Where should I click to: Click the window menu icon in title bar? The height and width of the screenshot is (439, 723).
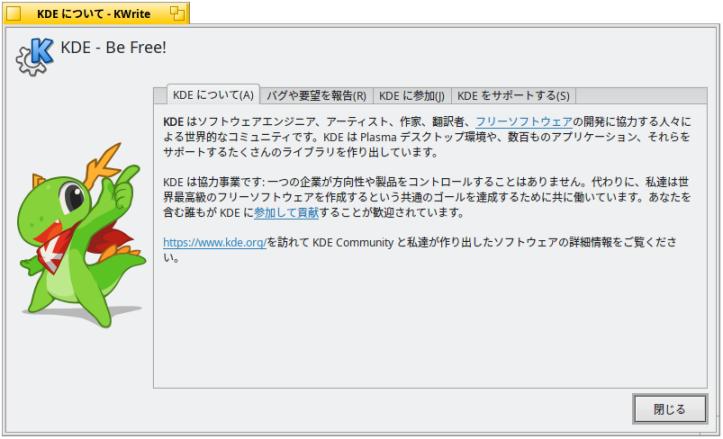point(13,13)
